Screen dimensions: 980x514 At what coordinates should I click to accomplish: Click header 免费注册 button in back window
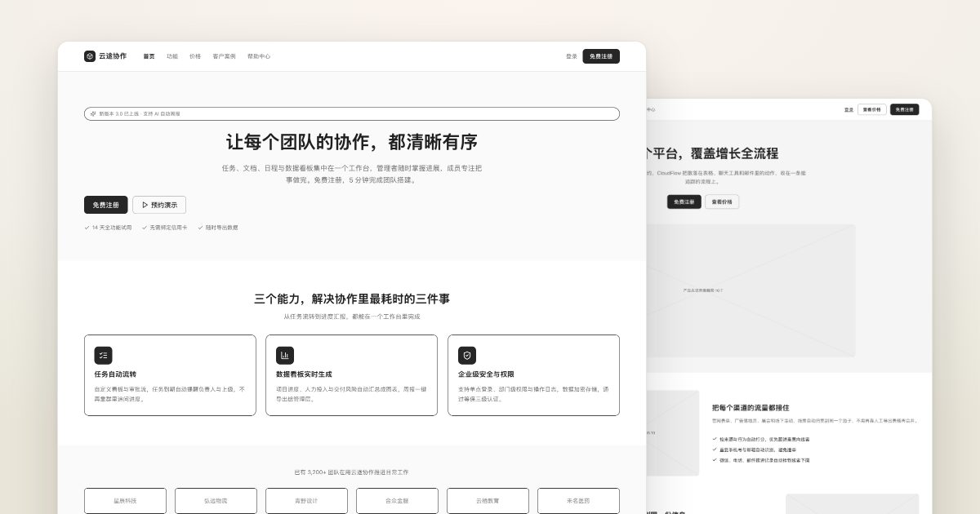coord(904,109)
